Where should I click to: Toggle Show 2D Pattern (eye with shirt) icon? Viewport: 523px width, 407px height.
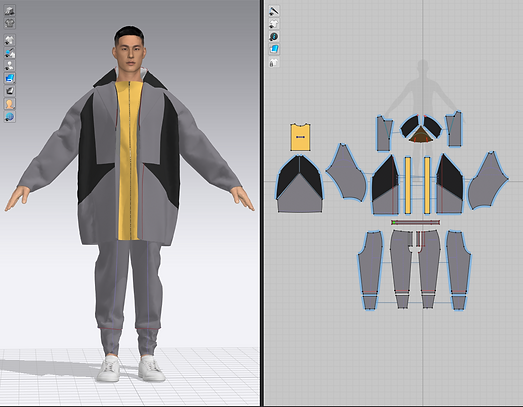[274, 24]
